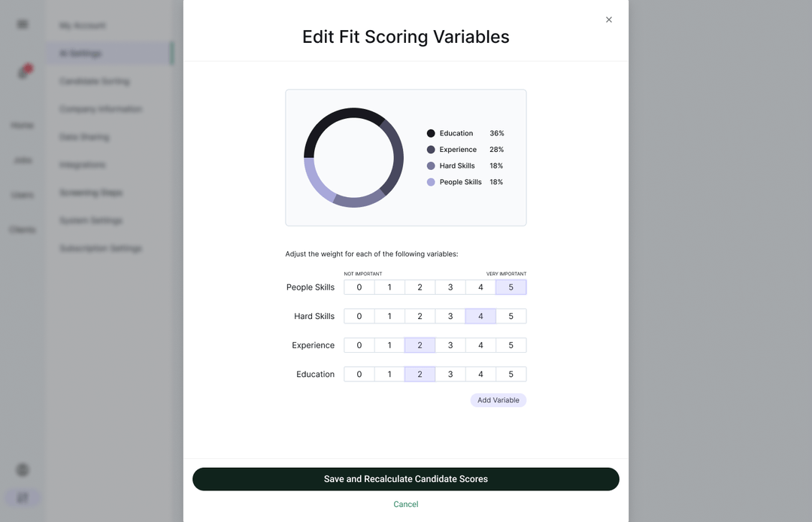The width and height of the screenshot is (812, 522).
Task: Click the Hard Skills legend dot
Action: (431, 165)
